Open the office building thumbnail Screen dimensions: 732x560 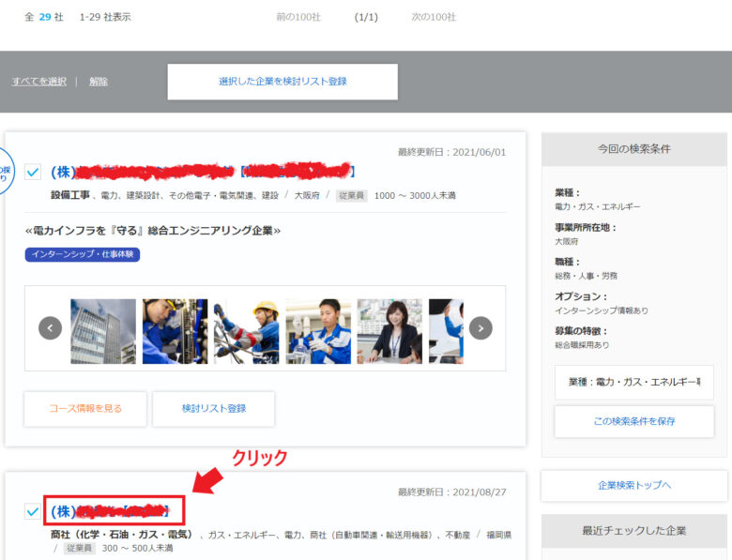point(103,331)
